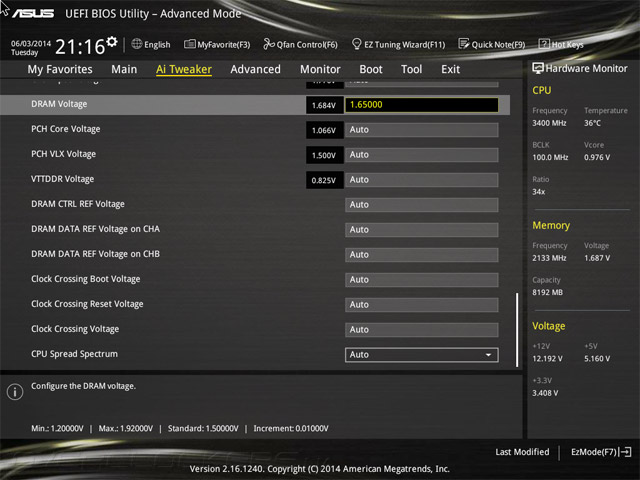Select the PCH Core Voltage label

click(66, 129)
